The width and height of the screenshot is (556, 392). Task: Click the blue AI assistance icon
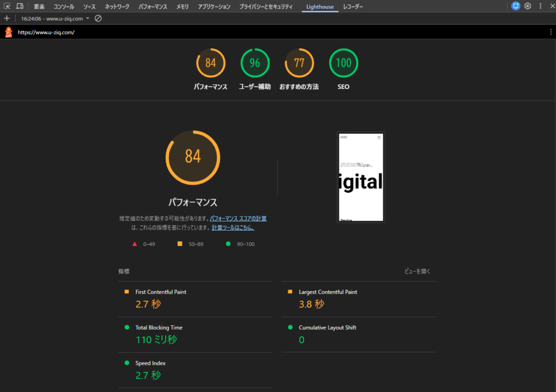click(x=516, y=6)
